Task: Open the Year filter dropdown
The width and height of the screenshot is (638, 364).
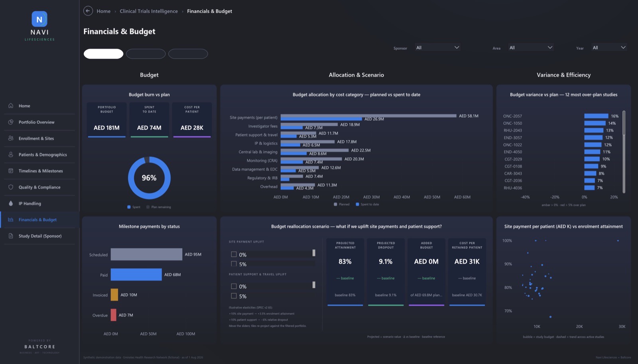Action: tap(609, 47)
